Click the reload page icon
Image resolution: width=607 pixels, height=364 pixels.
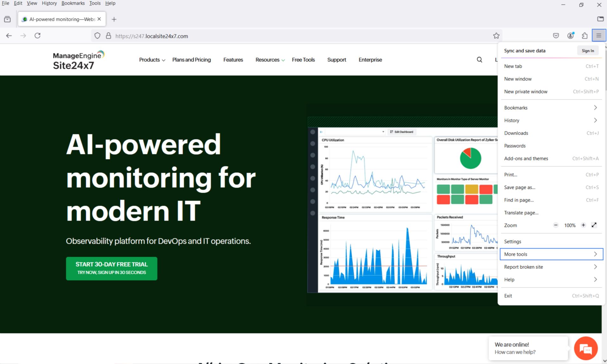tap(37, 36)
